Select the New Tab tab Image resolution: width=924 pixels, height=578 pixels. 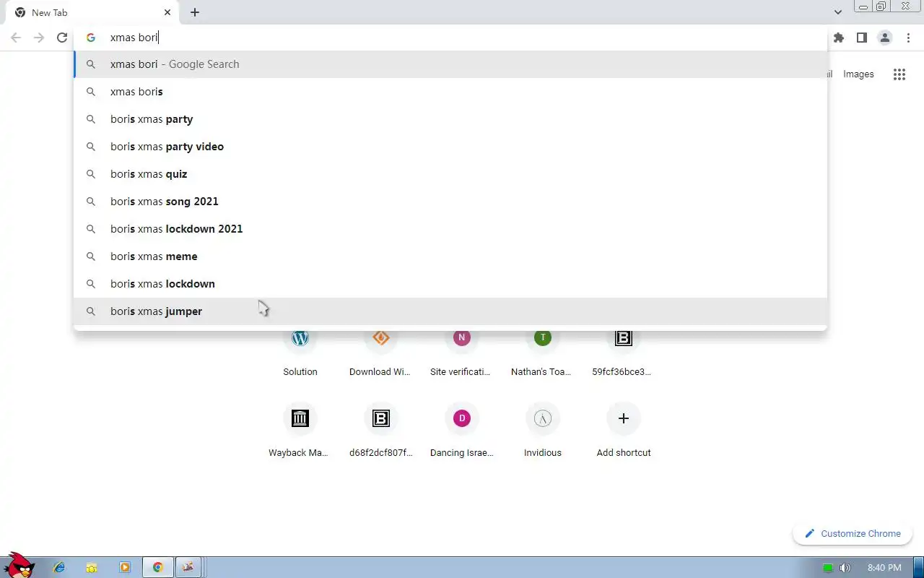point(92,12)
